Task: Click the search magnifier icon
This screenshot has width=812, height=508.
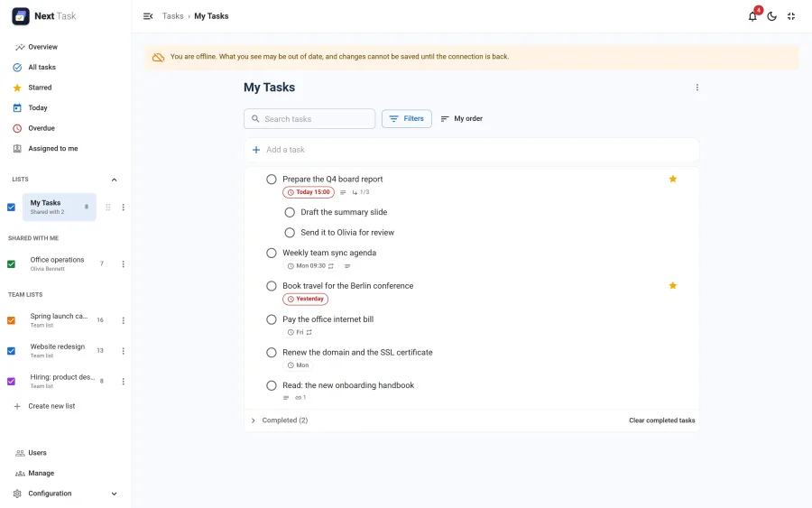Action: click(255, 118)
